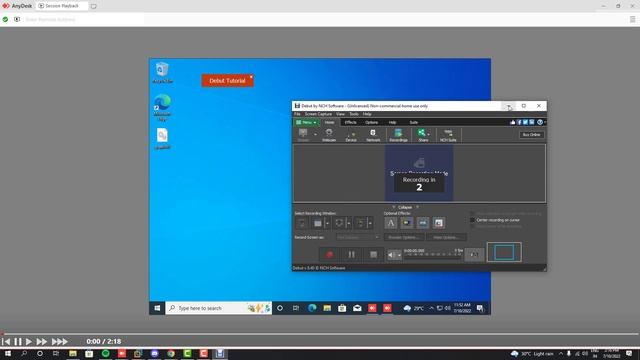Image resolution: width=640 pixels, height=360 pixels.
Task: Select the first recording window mode icon
Action: coord(302,223)
